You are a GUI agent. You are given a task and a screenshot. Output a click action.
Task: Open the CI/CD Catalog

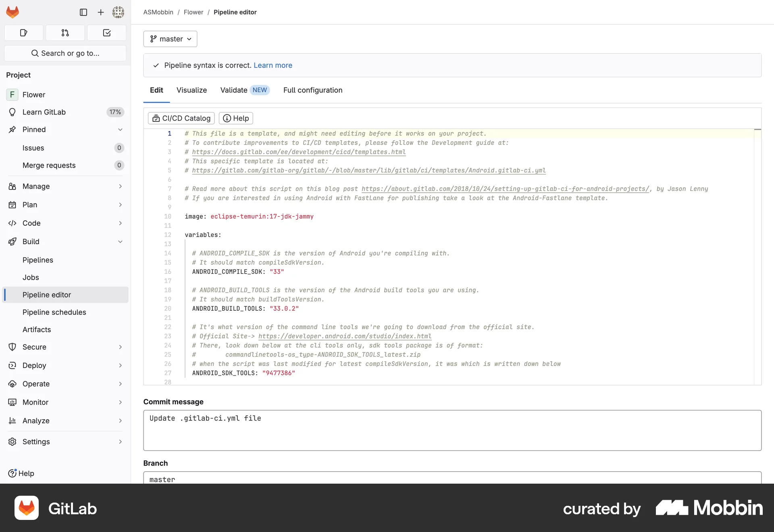coord(181,118)
